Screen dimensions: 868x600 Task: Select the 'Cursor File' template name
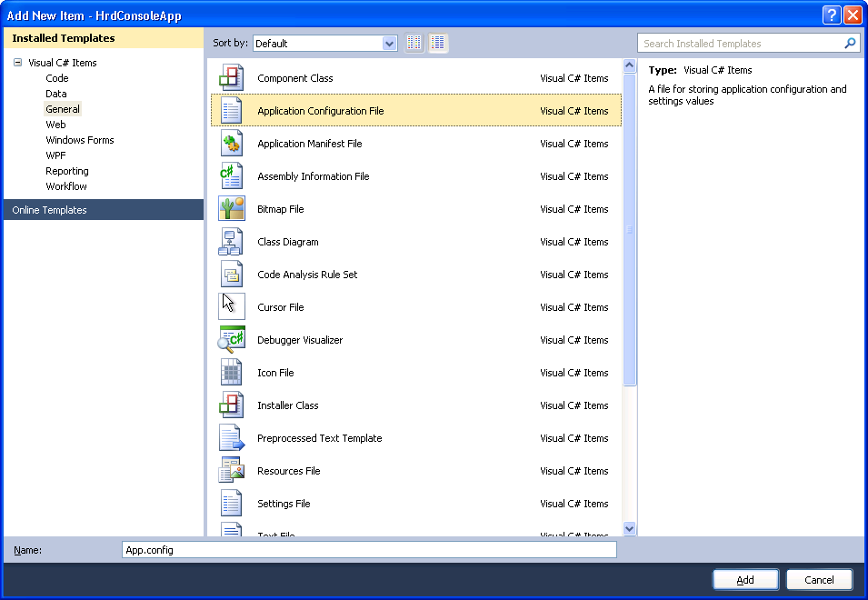pos(280,306)
